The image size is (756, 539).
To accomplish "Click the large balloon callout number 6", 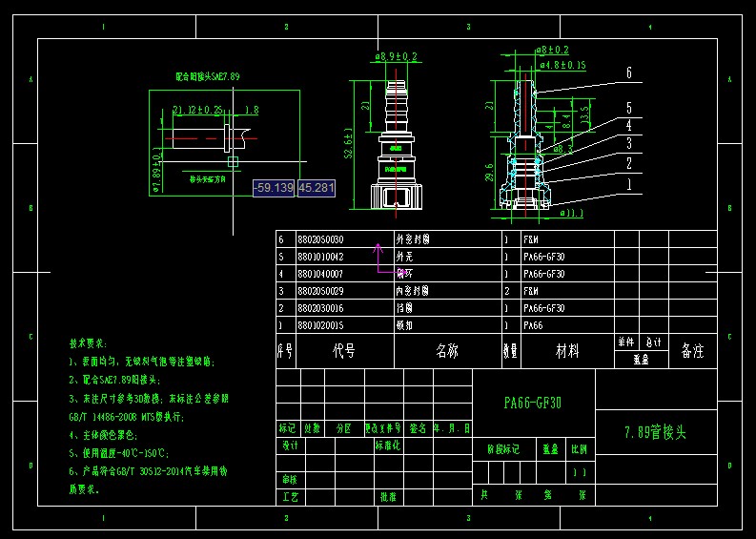I will click(628, 73).
